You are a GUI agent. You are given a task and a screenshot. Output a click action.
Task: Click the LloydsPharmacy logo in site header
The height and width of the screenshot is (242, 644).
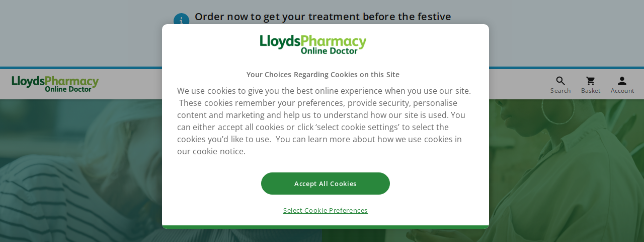[x=55, y=84]
